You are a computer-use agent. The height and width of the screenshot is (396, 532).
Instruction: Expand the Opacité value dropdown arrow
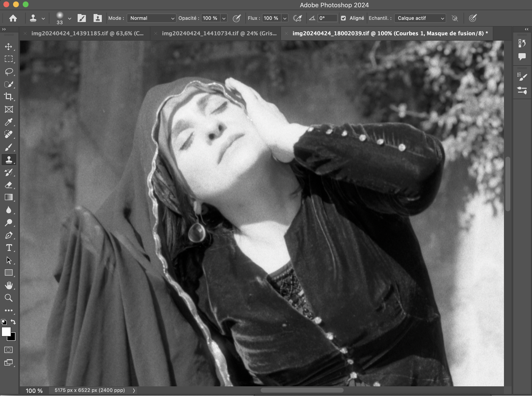pyautogui.click(x=224, y=18)
